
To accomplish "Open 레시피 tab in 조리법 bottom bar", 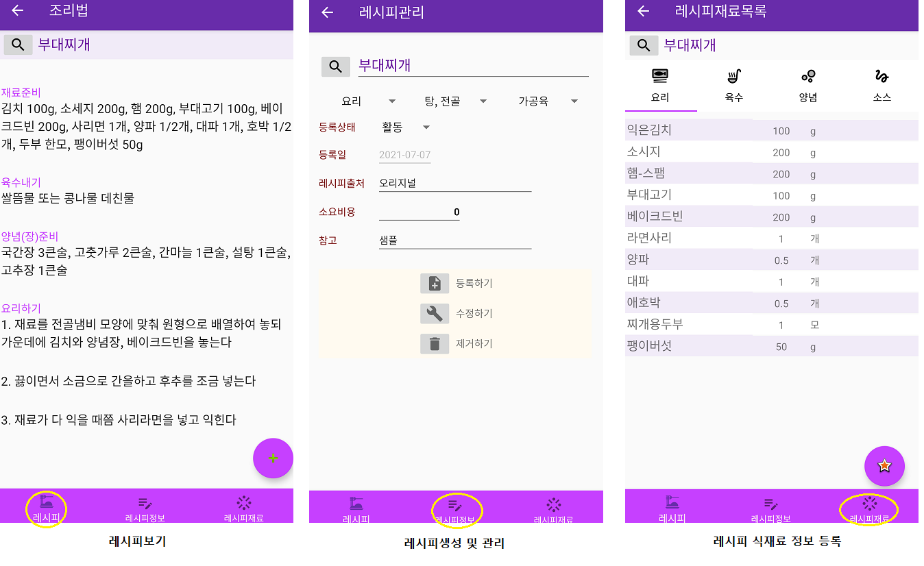I will [46, 508].
